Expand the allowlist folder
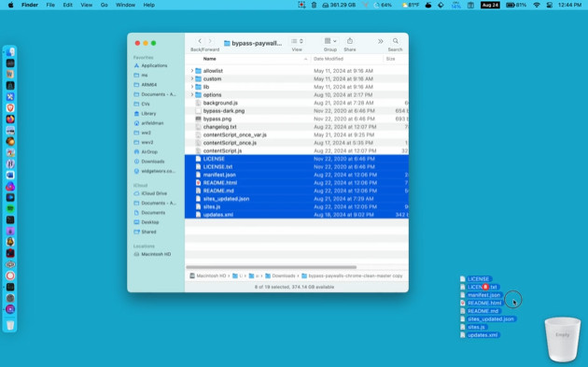 tap(192, 71)
